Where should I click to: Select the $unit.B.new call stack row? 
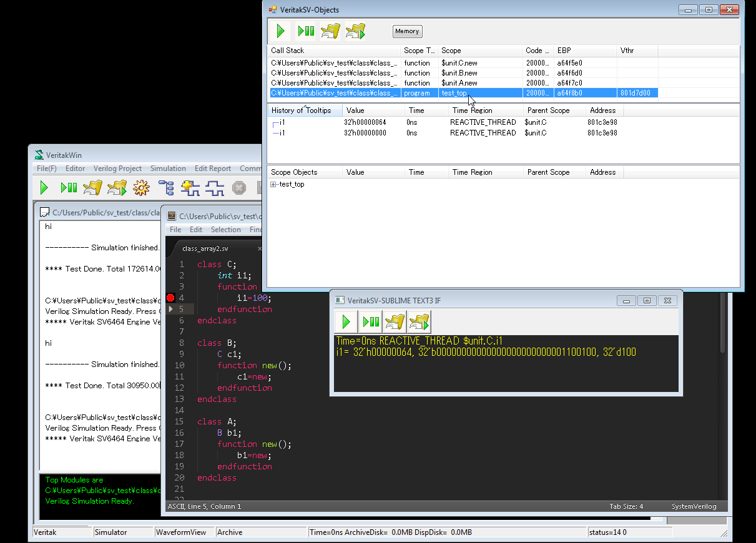tap(463, 73)
